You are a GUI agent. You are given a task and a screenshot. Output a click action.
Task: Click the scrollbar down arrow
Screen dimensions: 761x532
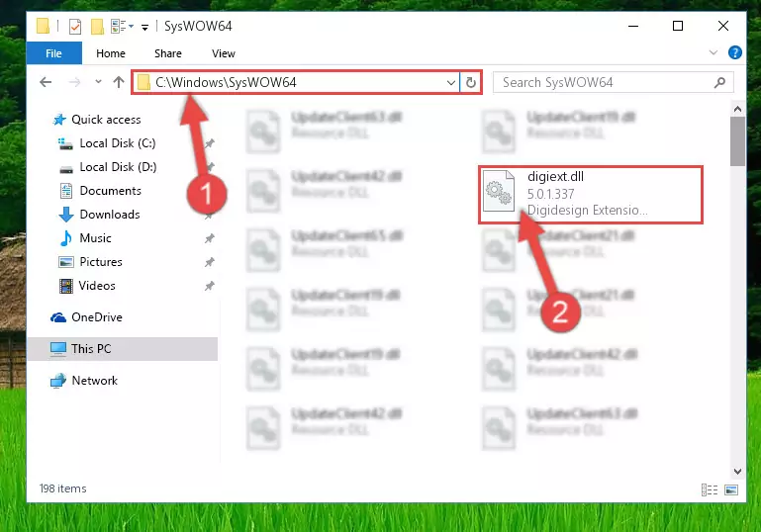tap(737, 472)
